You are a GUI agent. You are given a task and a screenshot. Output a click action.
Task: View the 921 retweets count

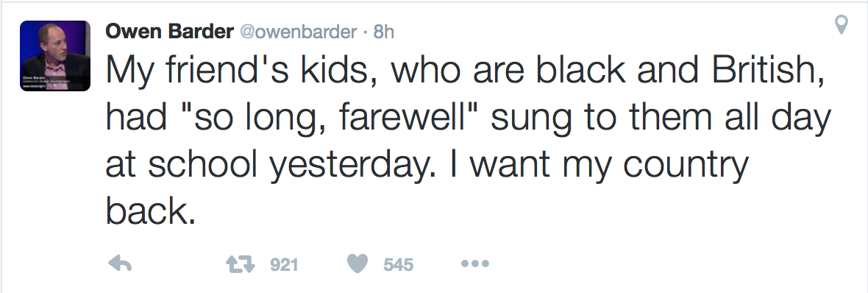pos(284,265)
